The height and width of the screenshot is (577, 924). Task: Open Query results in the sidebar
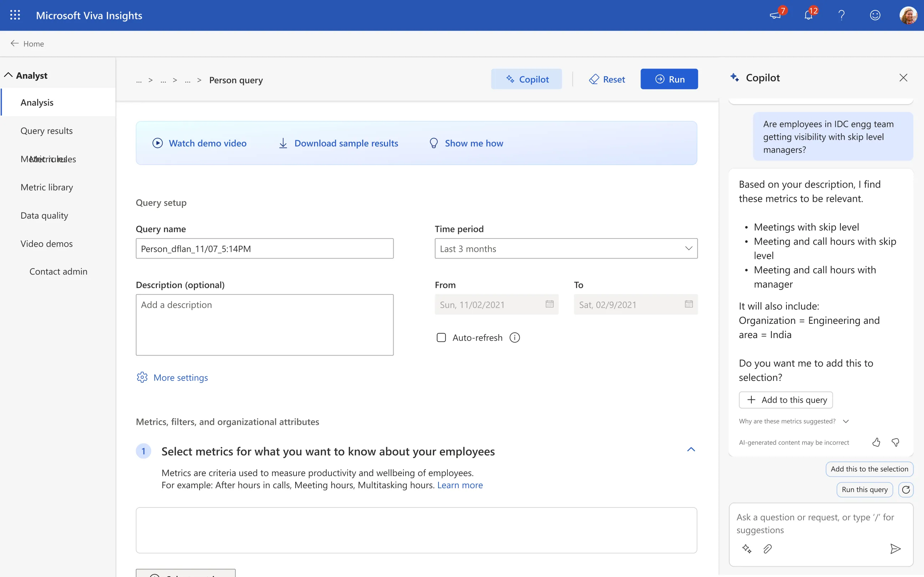point(47,131)
